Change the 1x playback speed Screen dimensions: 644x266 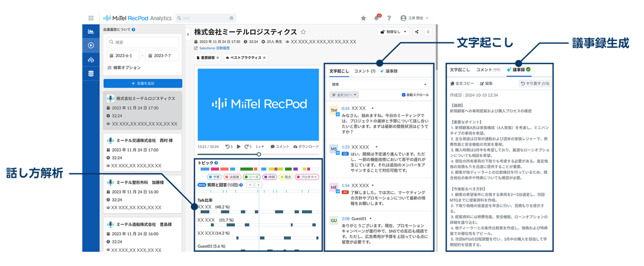tap(259, 147)
